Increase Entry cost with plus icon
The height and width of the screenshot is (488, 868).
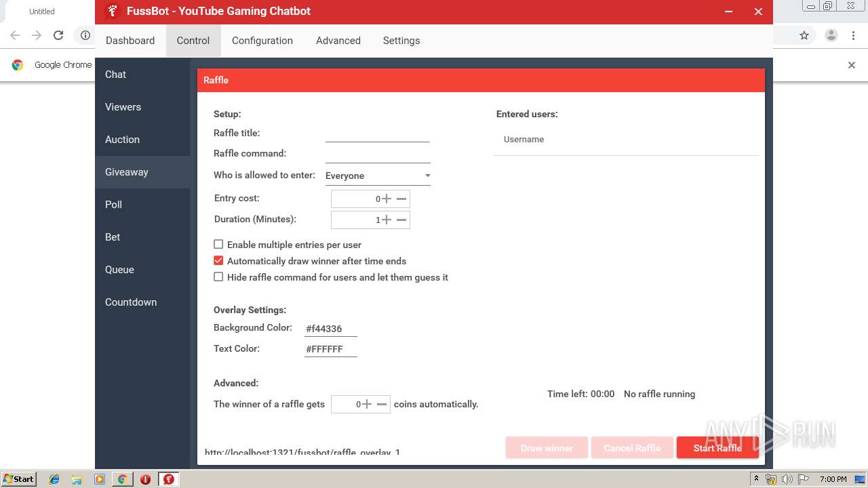(x=387, y=199)
